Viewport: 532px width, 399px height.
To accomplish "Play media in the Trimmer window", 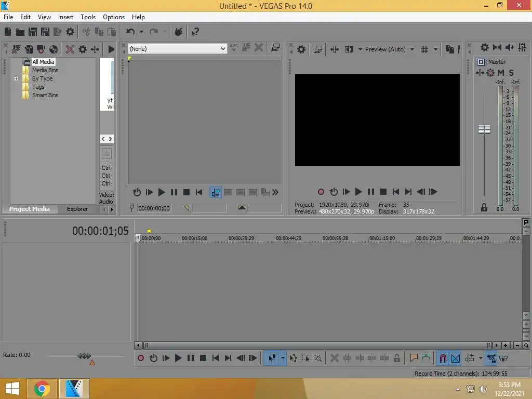I will pyautogui.click(x=162, y=192).
